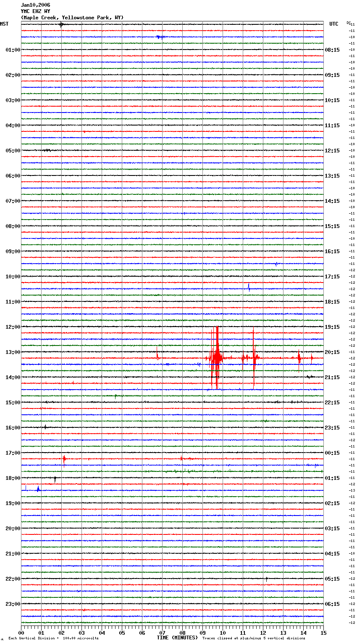The width and height of the screenshot is (357, 644).
Task: Click the 10:15 UTC time label
Action: tap(332, 100)
